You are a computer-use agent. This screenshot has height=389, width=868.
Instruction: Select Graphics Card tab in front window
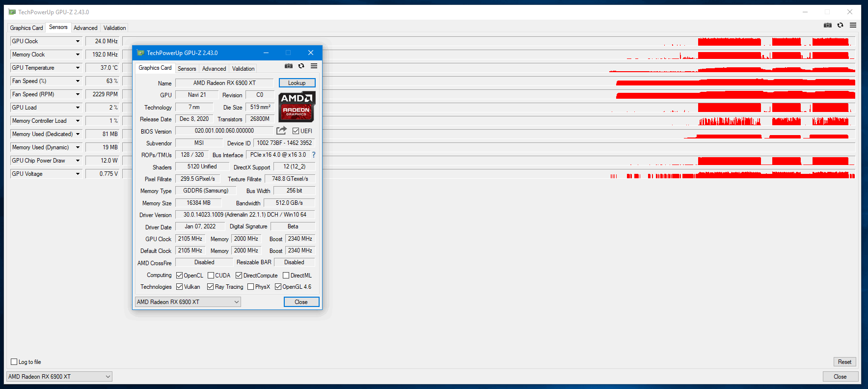(155, 68)
